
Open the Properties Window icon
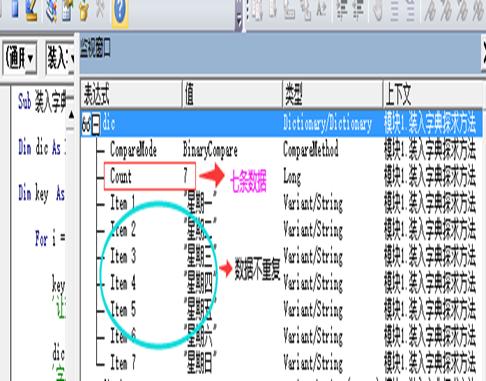(68, 10)
